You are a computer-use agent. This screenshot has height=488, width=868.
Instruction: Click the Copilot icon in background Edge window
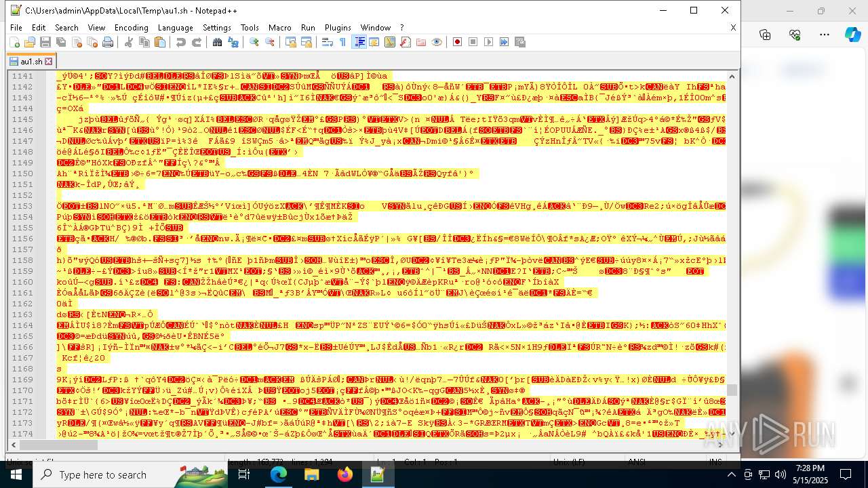tap(852, 35)
